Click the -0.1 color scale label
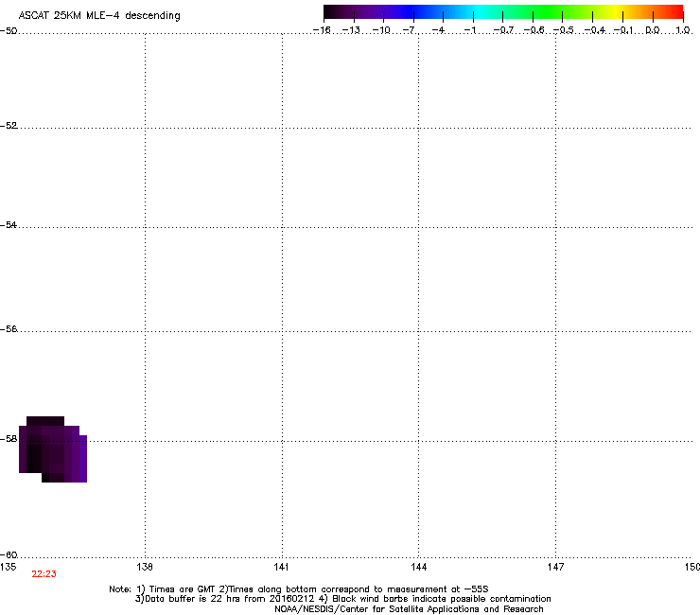Screen dimensions: 700x615 pos(624,30)
